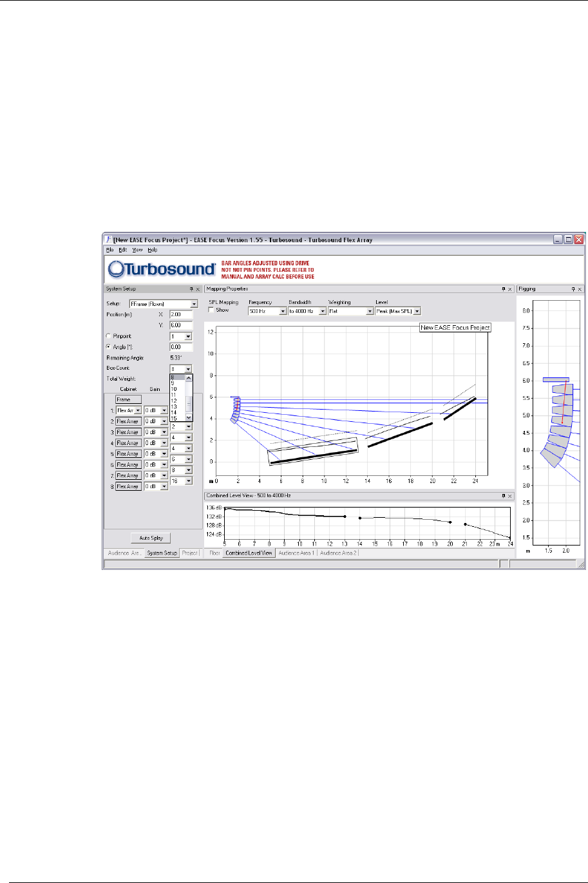The image size is (588, 883).
Task: Select 10 in the Box-Count list
Action: point(177,389)
